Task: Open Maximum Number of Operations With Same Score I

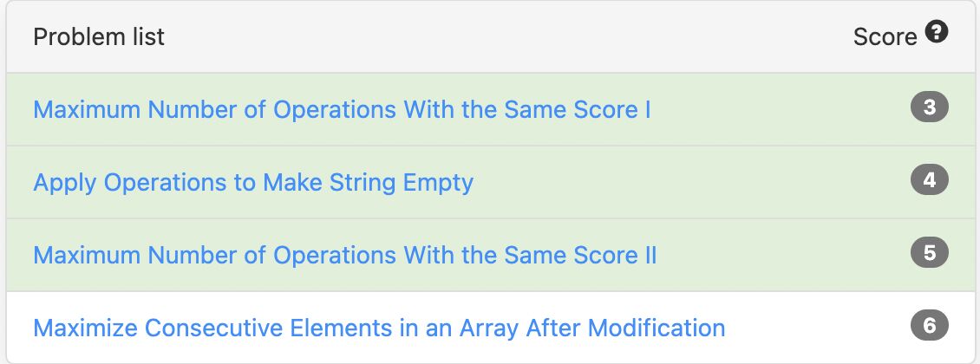Action: (x=342, y=110)
